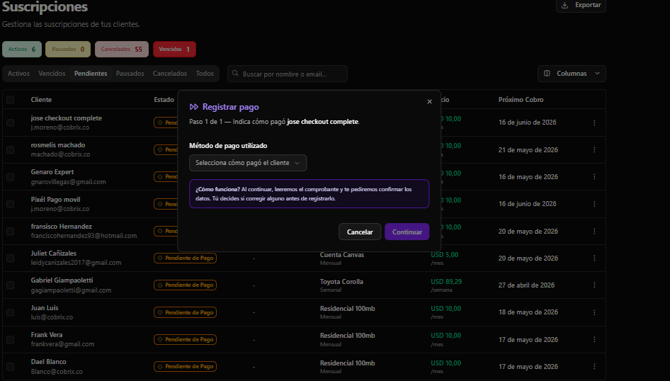Click the Pausadas 0 badge
This screenshot has width=670, height=381.
[x=68, y=49]
